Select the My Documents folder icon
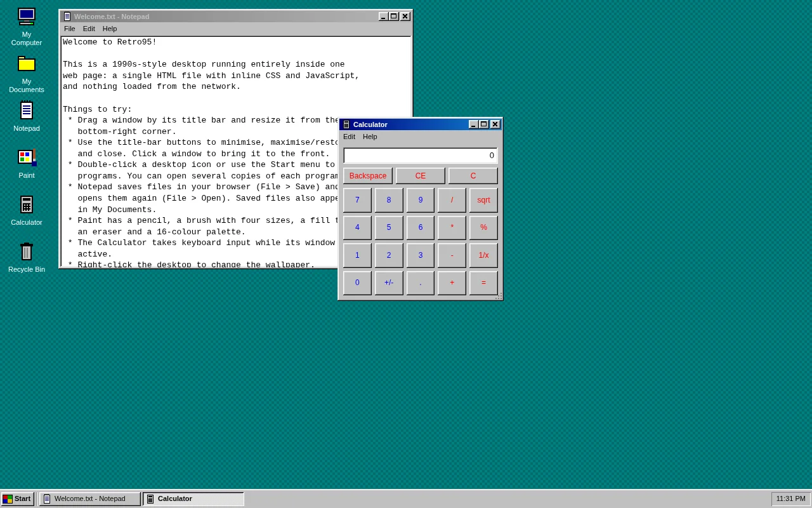 click(x=27, y=74)
